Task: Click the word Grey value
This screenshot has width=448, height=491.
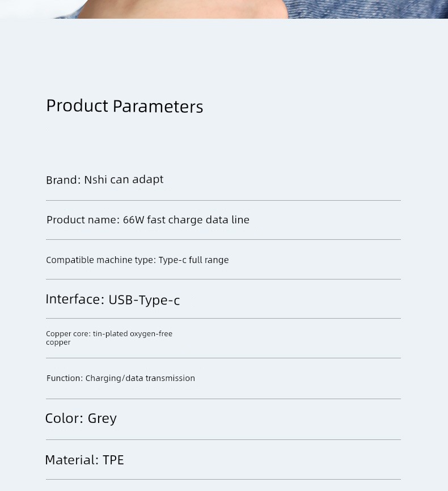Action: (102, 418)
